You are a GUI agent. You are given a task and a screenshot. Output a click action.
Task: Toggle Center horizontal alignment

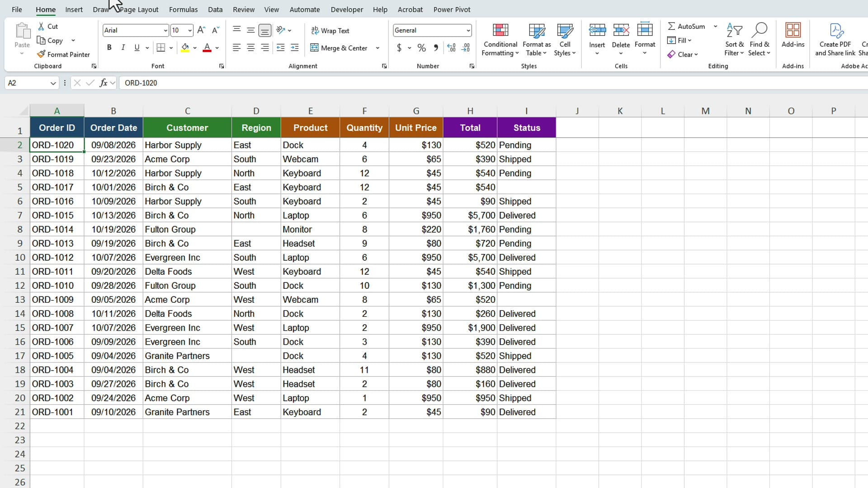click(x=251, y=47)
